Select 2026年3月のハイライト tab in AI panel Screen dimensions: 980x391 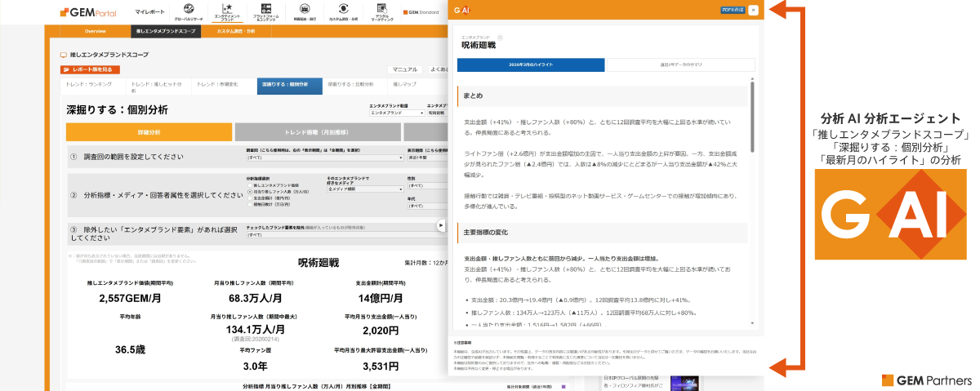pos(531,64)
